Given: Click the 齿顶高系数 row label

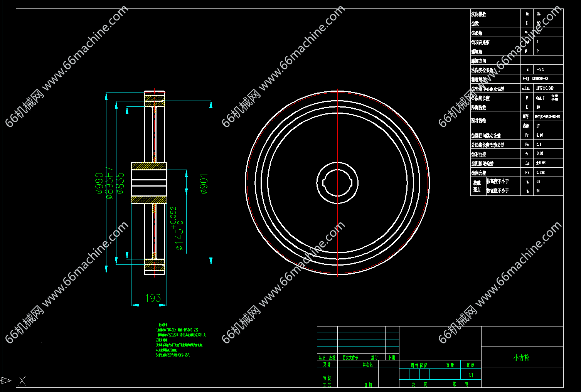Looking at the screenshot, I should 480,42.
